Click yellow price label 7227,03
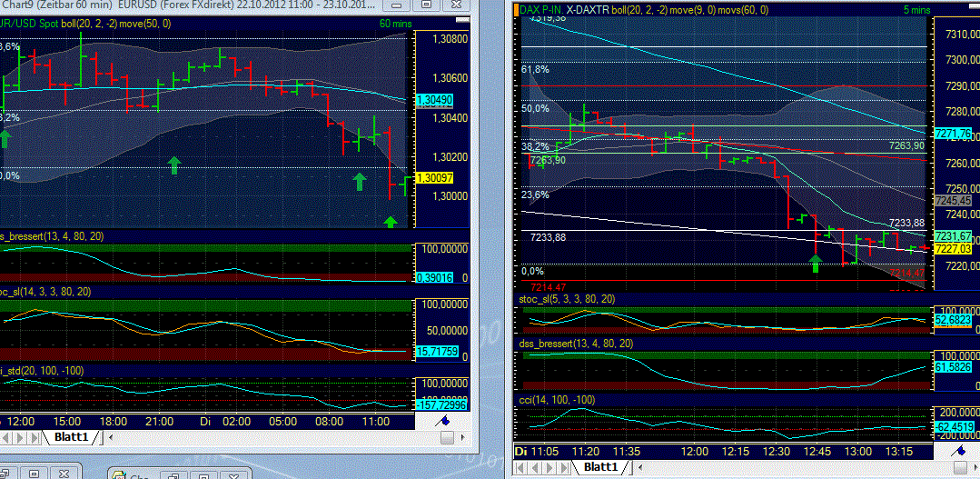980x479 pixels. click(x=953, y=248)
